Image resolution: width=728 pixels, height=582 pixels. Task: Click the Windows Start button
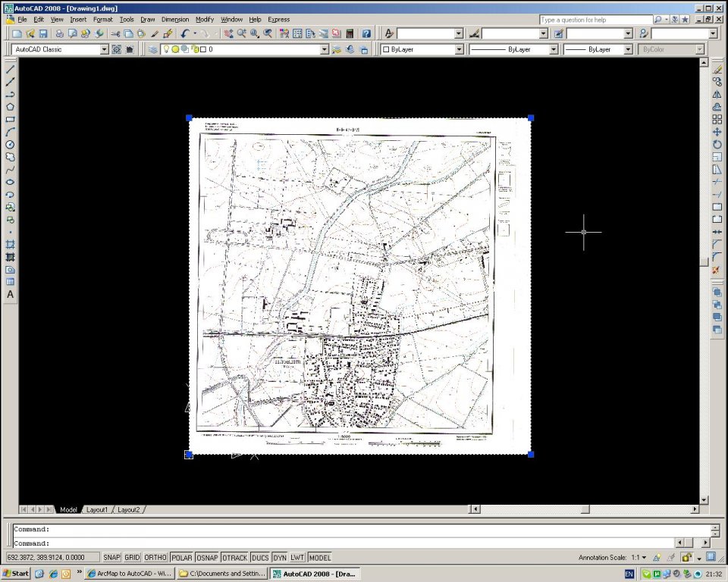tap(15, 574)
